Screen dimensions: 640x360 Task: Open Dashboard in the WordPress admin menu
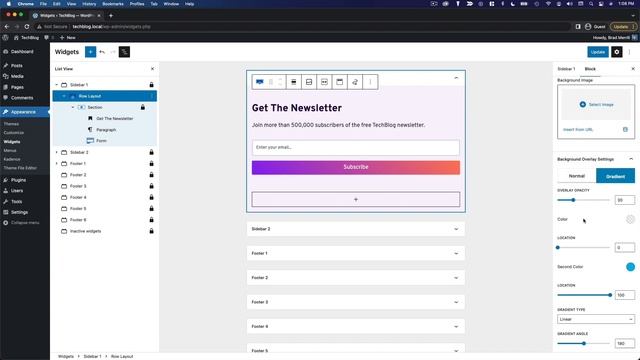point(22,52)
